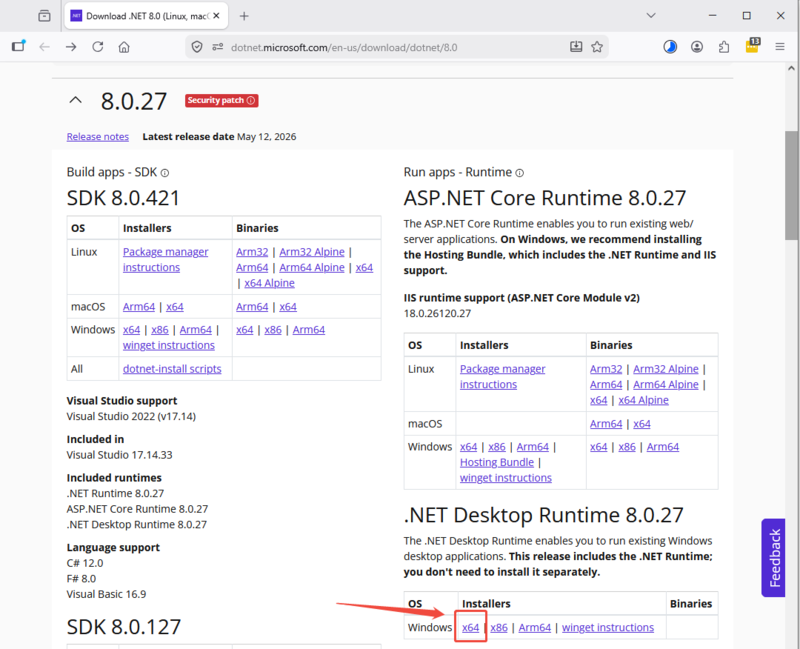Viewport: 800px width, 649px height.
Task: Download ASP.NET Core Windows x86 installer
Action: tap(497, 447)
